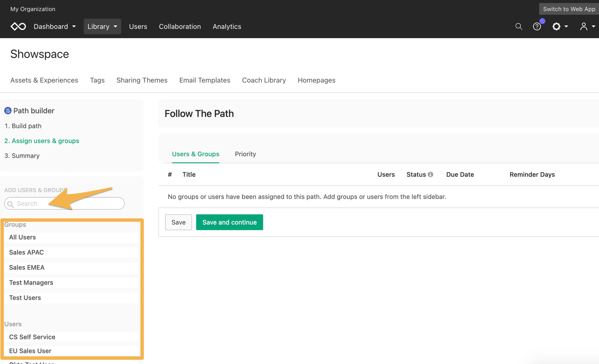Image resolution: width=599 pixels, height=364 pixels.
Task: Open Users in the top navigation
Action: coord(138,26)
